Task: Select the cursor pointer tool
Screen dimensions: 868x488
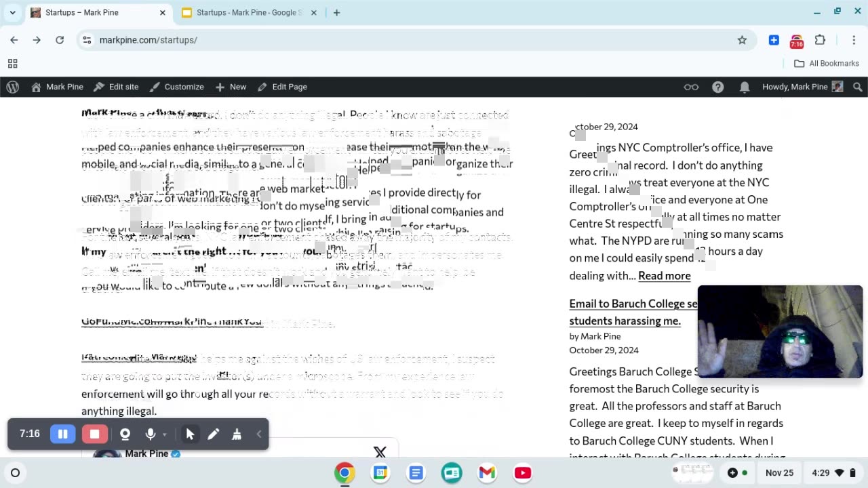Action: [190, 434]
